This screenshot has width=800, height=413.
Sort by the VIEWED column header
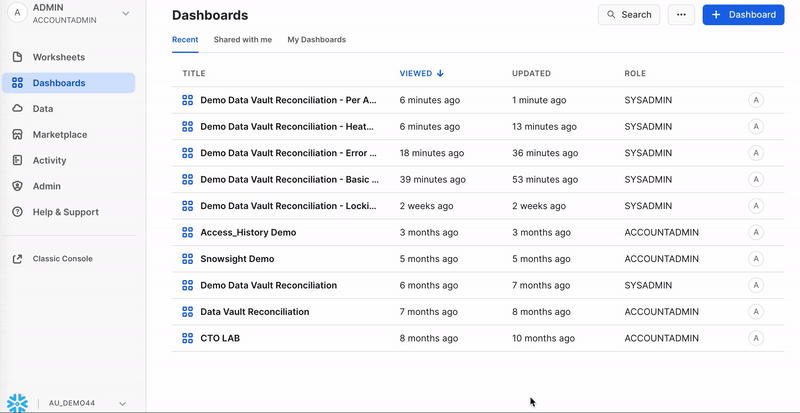pos(421,73)
